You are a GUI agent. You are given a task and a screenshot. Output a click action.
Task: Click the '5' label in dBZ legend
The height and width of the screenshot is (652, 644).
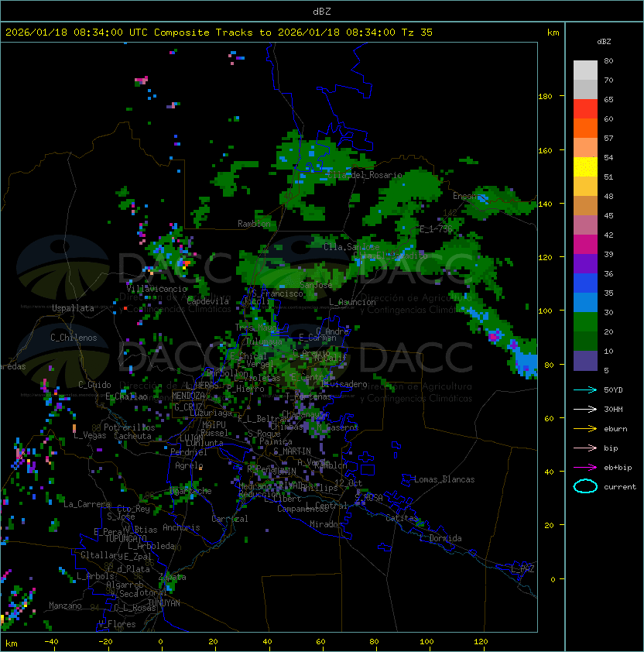[x=606, y=370]
